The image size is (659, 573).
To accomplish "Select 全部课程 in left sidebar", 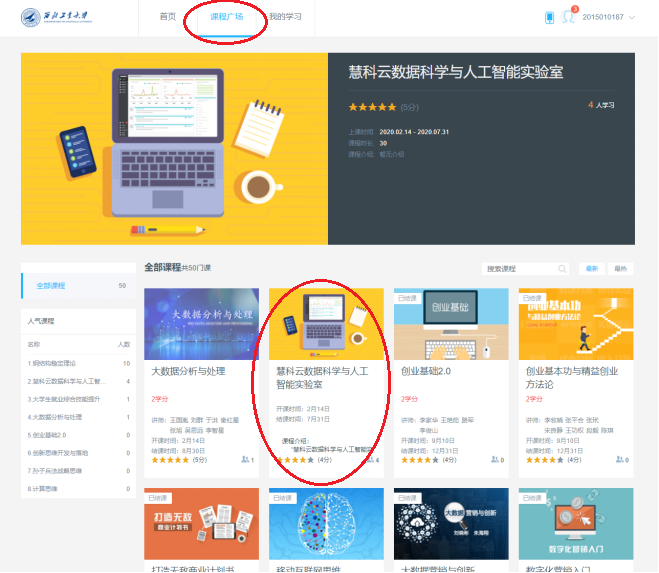I will tap(50, 286).
